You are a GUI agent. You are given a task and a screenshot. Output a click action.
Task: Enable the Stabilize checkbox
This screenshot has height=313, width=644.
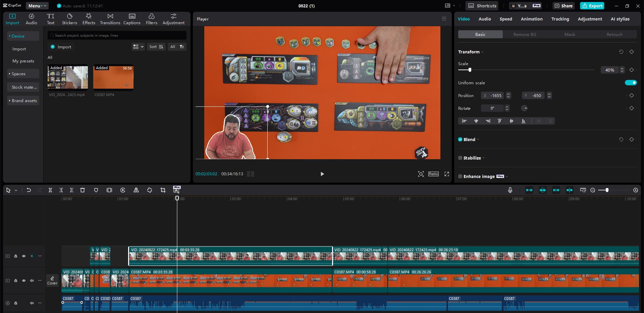(x=460, y=158)
